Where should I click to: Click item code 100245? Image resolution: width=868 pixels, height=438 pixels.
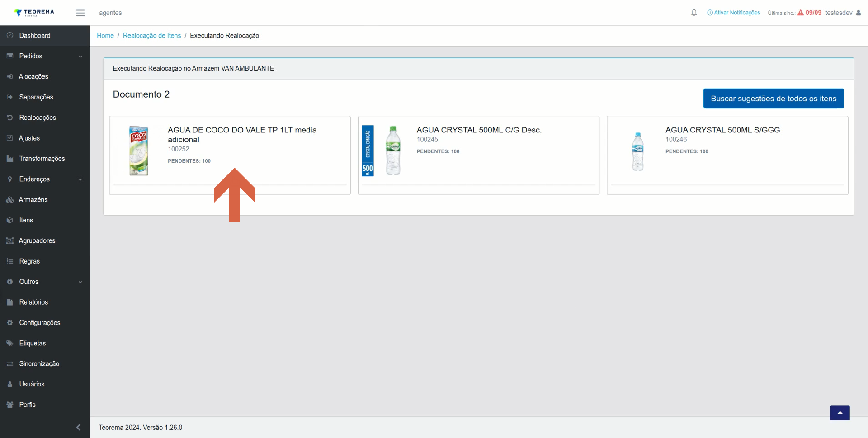click(x=427, y=140)
